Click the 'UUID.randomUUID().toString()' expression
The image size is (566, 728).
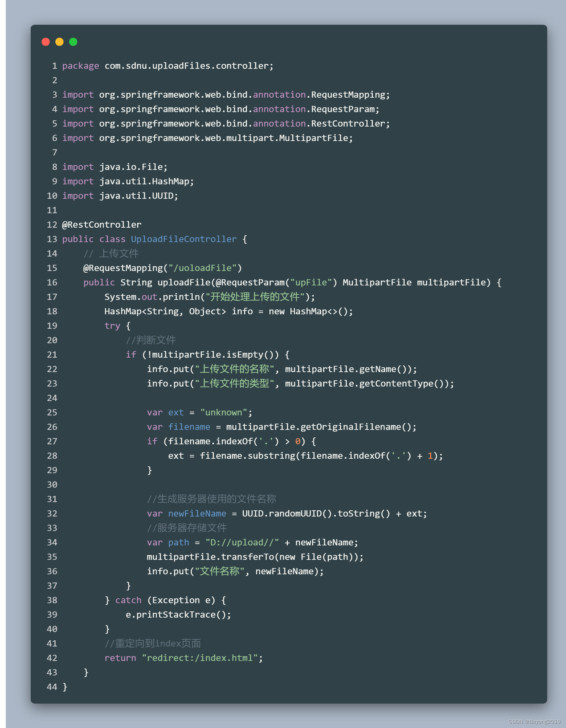pyautogui.click(x=316, y=513)
